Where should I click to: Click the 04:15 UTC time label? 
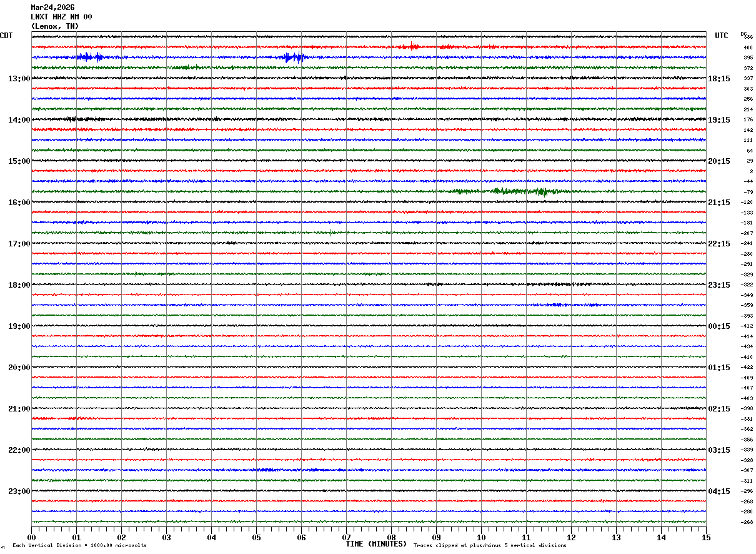pos(719,491)
